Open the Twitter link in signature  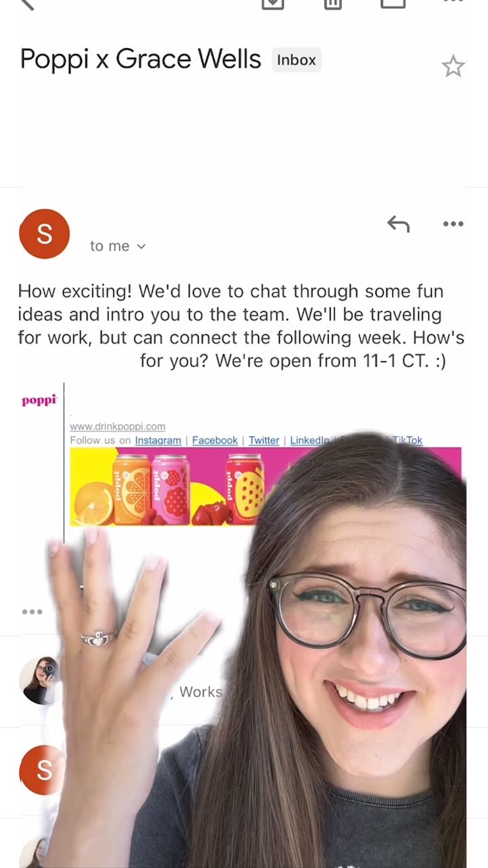(x=264, y=440)
